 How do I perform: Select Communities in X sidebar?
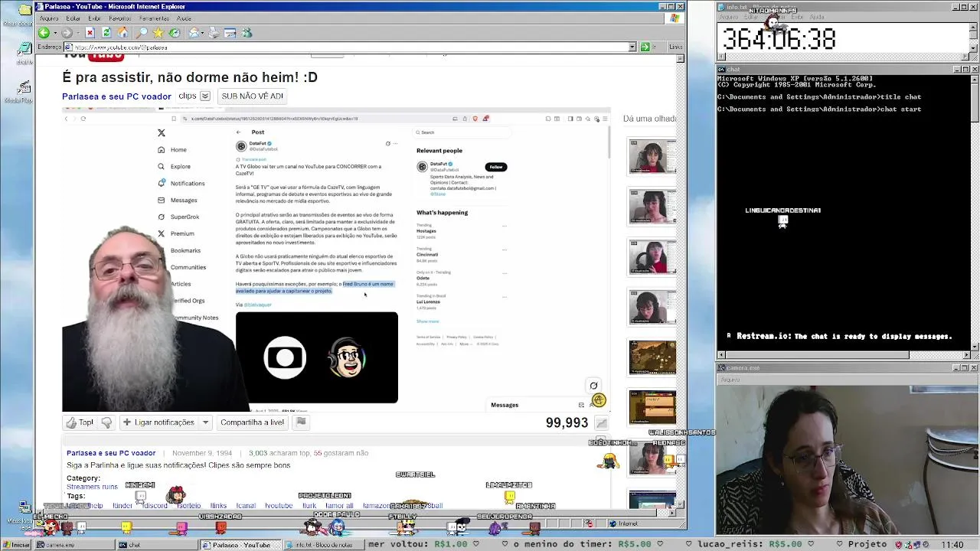188,267
